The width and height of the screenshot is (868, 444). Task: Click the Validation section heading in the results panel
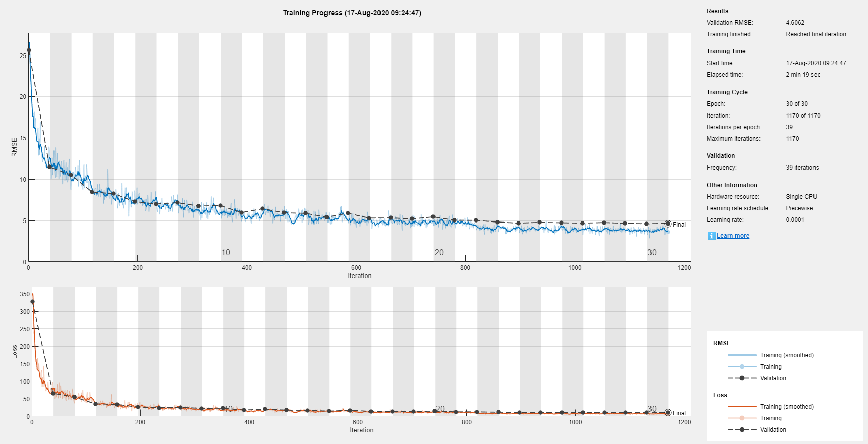click(721, 156)
